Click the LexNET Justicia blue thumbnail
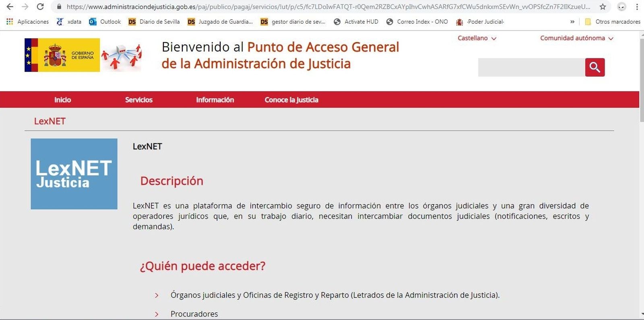This screenshot has height=320, width=644. pyautogui.click(x=74, y=174)
